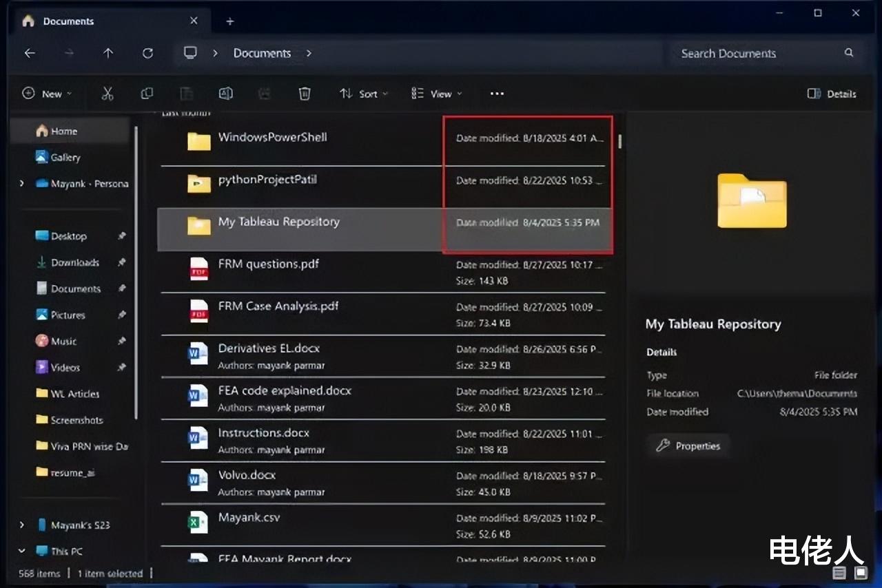Click the Delete trash icon
This screenshot has width=882, height=588.
click(x=305, y=94)
